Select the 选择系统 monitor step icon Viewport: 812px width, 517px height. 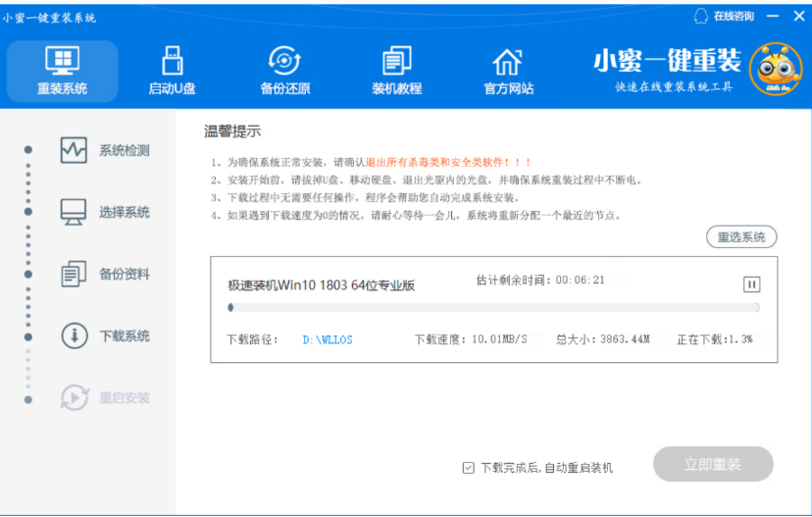(x=74, y=212)
